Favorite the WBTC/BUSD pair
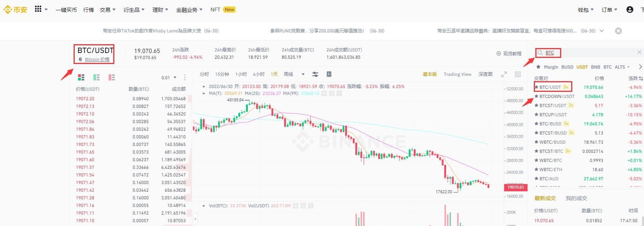 536,142
